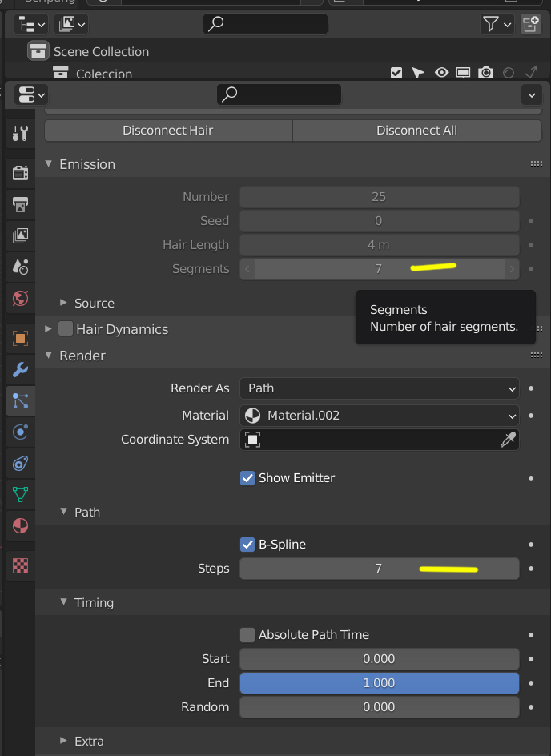Enable Absolute Path Time checkbox
Image resolution: width=551 pixels, height=756 pixels.
(x=248, y=635)
